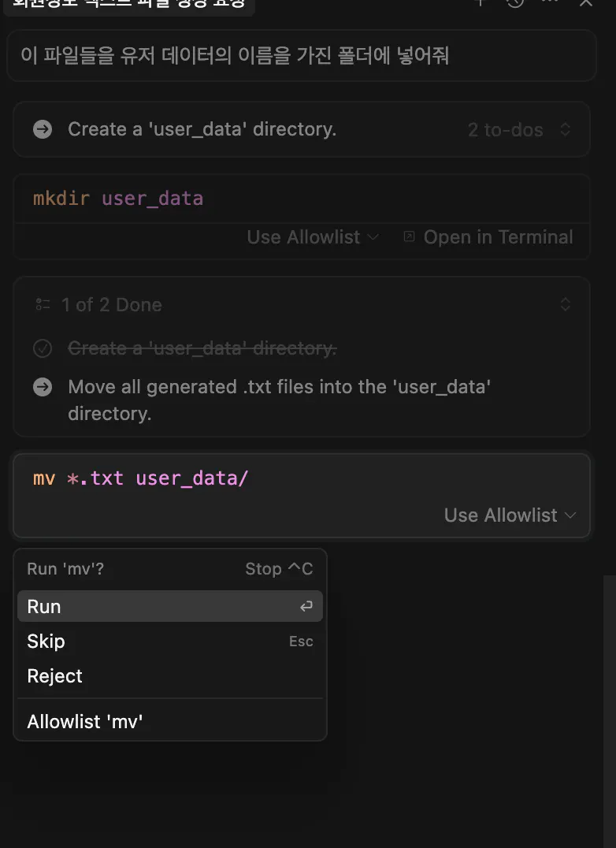Click the arrow icon beside 'Move all generated .txt files'
The width and height of the screenshot is (616, 848).
click(x=43, y=387)
